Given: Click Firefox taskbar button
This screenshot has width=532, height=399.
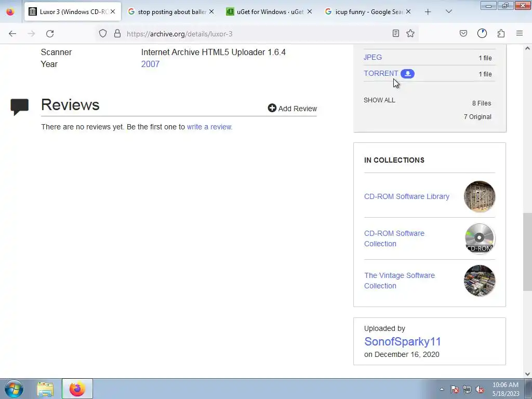Looking at the screenshot, I should pos(77,389).
